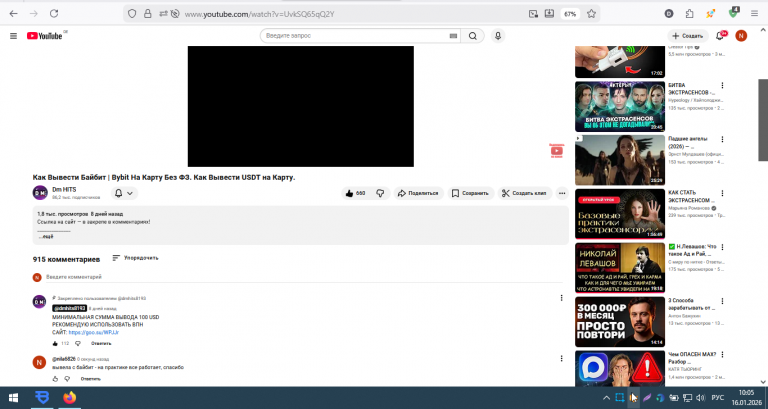The image size is (768, 409).
Task: Click the add comment input field
Action: [x=304, y=277]
